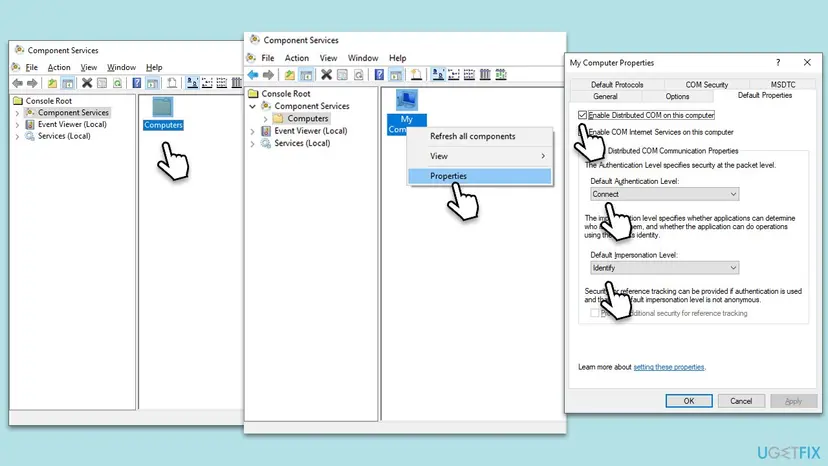Expand collapsed Component Services node in Computers-folder window
828x466 pixels.
pos(17,113)
